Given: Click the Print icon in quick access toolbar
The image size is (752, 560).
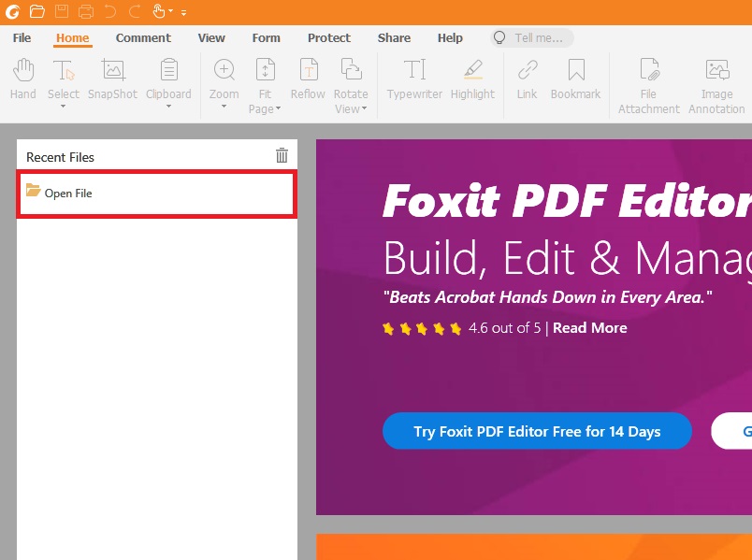Looking at the screenshot, I should click(86, 11).
